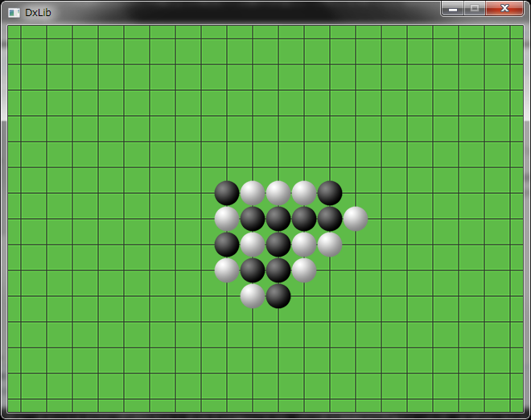
Task: Place a stone left of the top-left black stone
Action: click(x=201, y=193)
